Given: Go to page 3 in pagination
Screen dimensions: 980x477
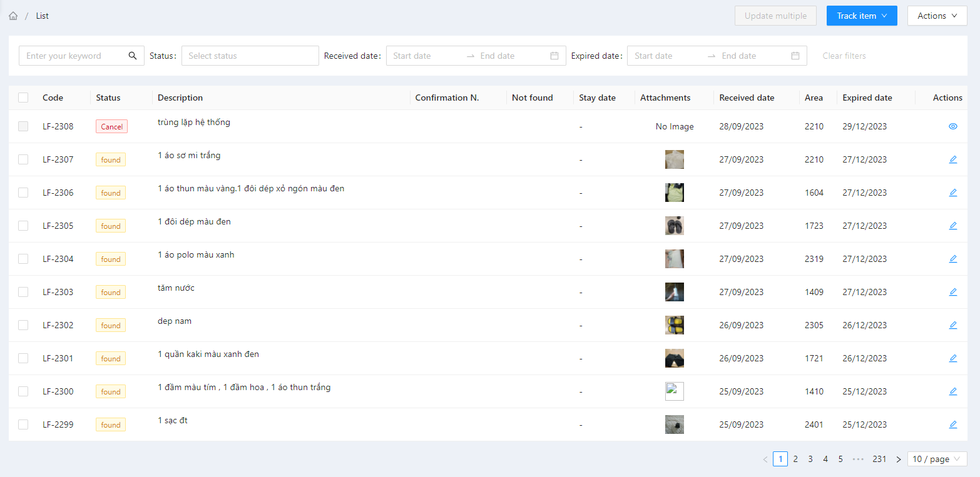Looking at the screenshot, I should [x=810, y=459].
